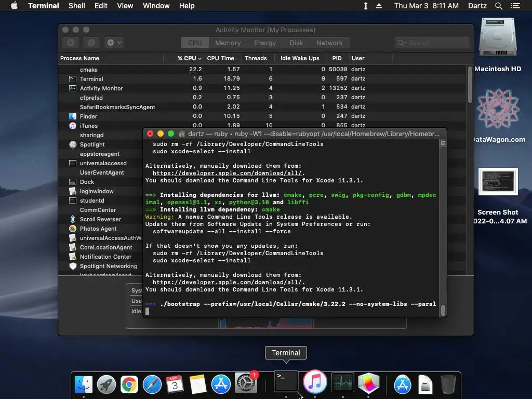Select the Notification Center process row
Viewport: 532px width, 399px height.
(x=100, y=257)
